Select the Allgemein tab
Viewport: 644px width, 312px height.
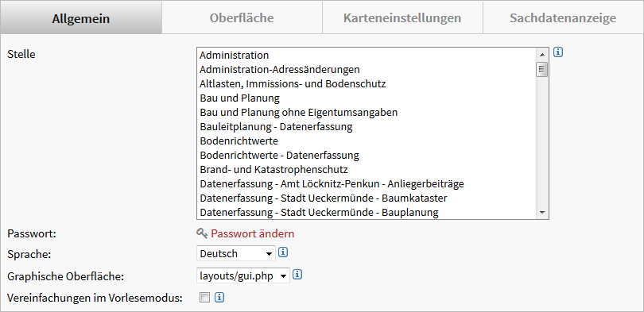(81, 18)
